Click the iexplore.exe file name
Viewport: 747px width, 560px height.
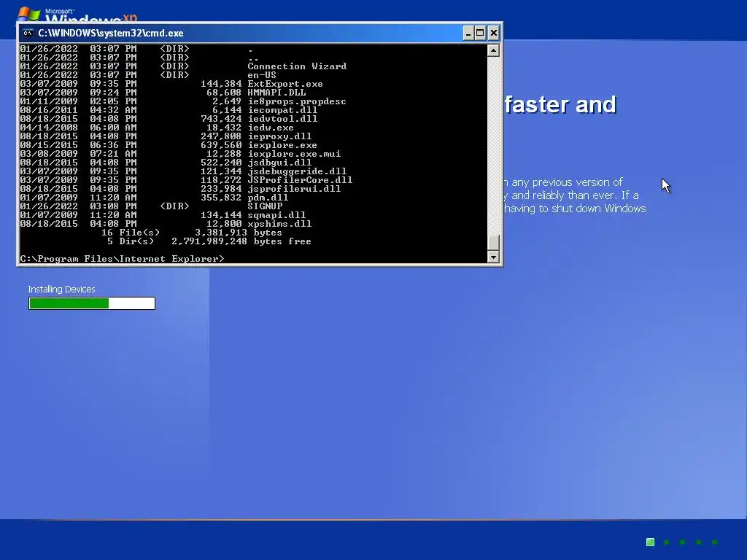(282, 145)
